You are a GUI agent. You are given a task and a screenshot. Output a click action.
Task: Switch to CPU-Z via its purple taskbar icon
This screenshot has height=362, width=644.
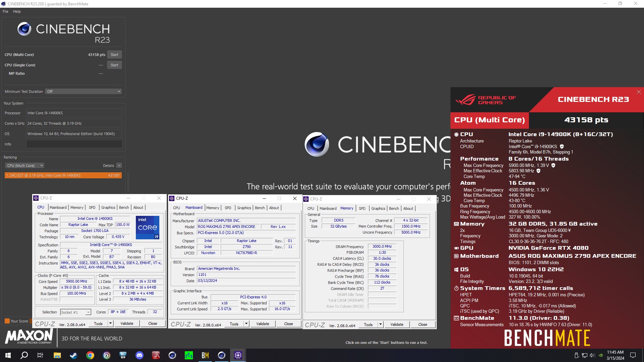[x=238, y=355]
